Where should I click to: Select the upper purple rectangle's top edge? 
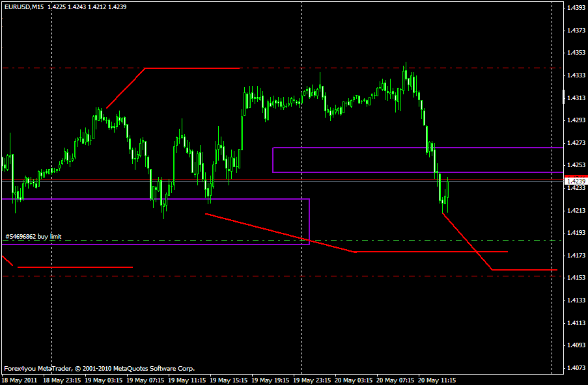[x=418, y=148]
